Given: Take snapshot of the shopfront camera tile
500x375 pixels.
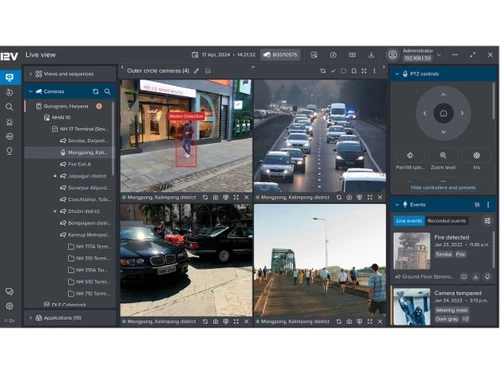Looking at the screenshot, I should pyautogui.click(x=216, y=197).
